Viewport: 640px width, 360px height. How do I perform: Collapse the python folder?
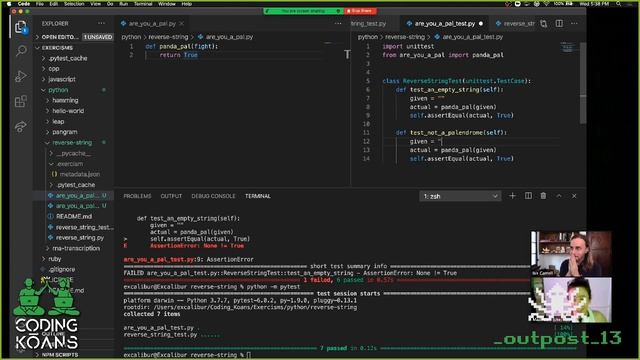click(58, 90)
